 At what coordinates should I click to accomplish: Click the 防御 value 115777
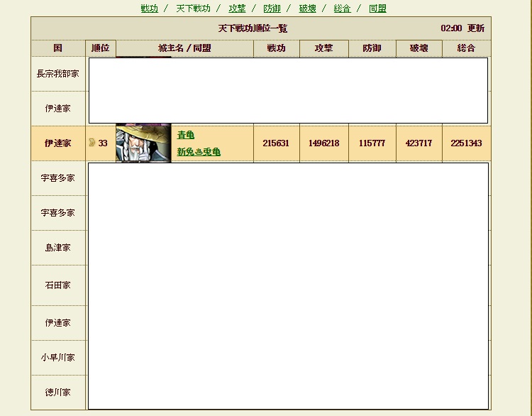pos(372,143)
